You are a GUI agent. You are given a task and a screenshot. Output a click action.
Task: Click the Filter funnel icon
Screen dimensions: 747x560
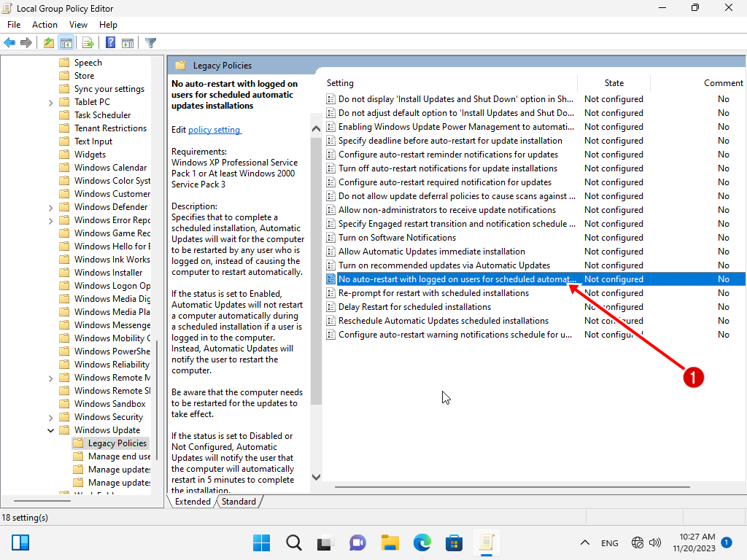150,43
